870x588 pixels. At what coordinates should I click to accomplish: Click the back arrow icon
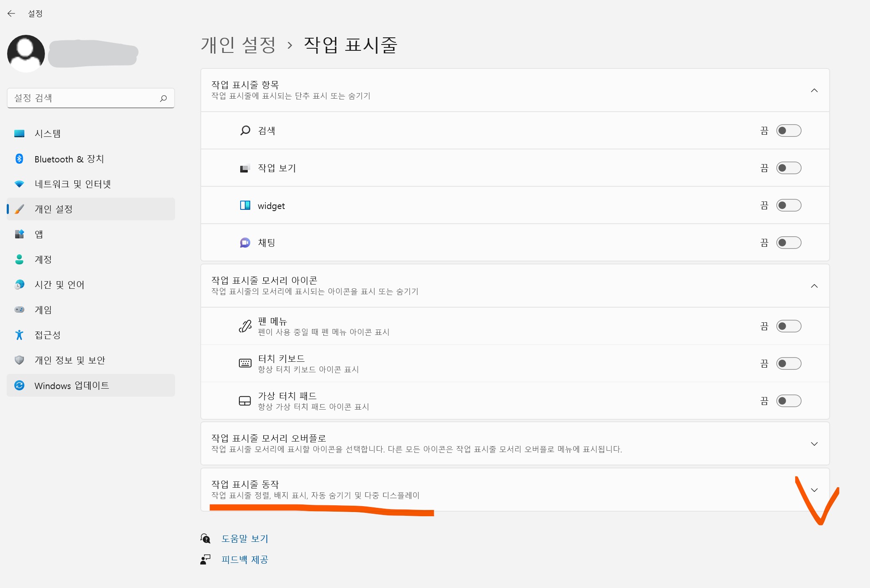click(x=11, y=13)
